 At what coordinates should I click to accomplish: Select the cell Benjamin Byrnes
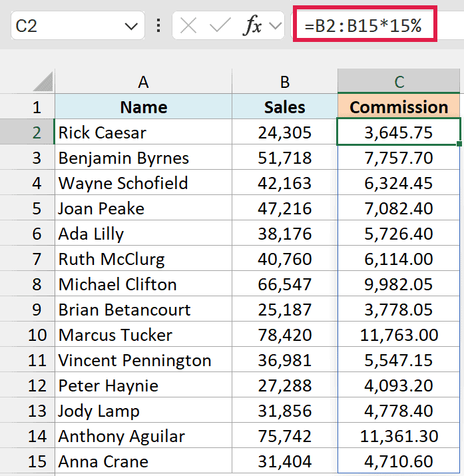pos(143,157)
